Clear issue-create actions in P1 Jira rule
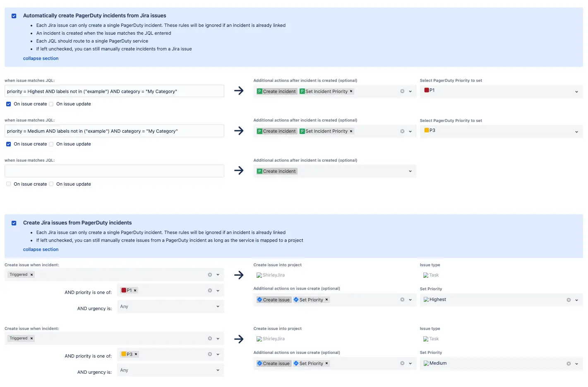This screenshot has width=588, height=387. [402, 300]
